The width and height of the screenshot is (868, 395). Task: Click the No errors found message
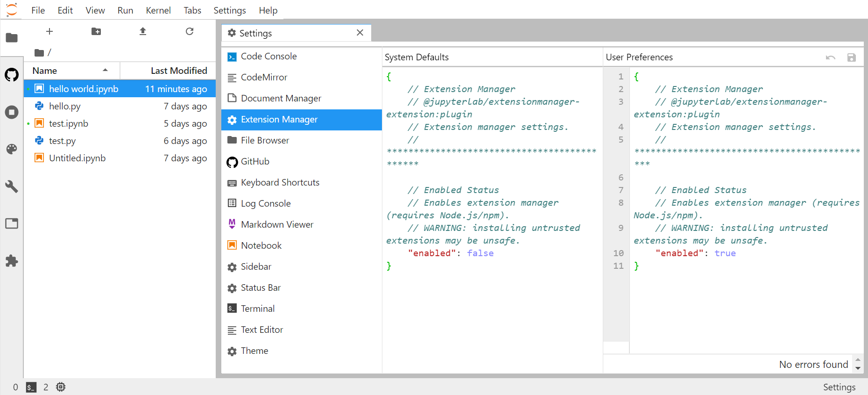click(813, 365)
